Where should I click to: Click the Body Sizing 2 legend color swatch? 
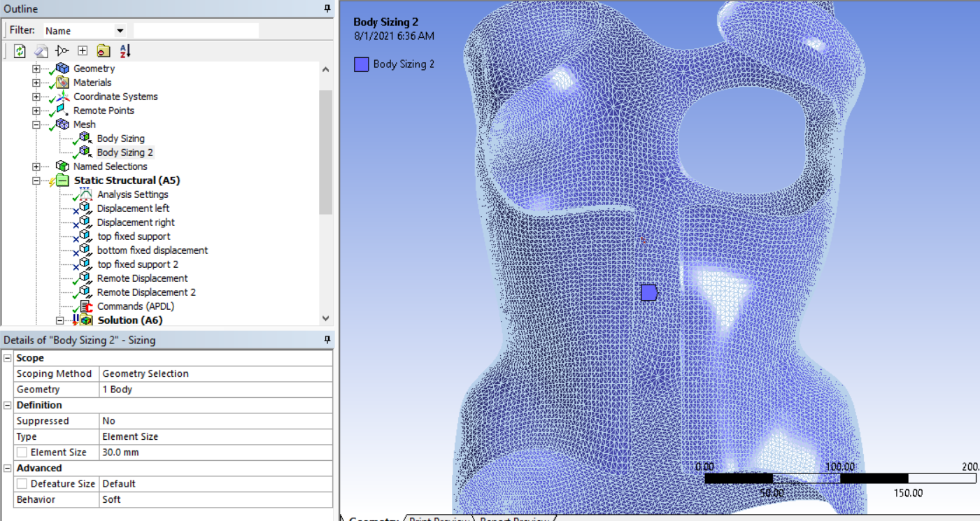coord(361,64)
